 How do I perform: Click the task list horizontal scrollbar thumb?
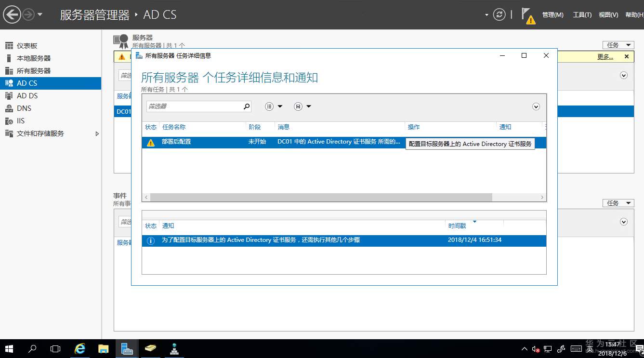pyautogui.click(x=321, y=198)
